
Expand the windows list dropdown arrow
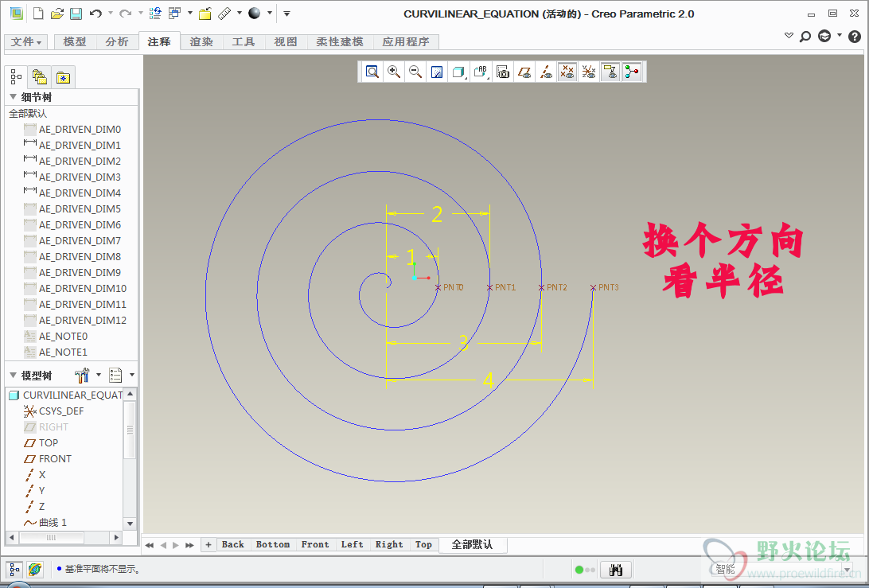pyautogui.click(x=190, y=13)
